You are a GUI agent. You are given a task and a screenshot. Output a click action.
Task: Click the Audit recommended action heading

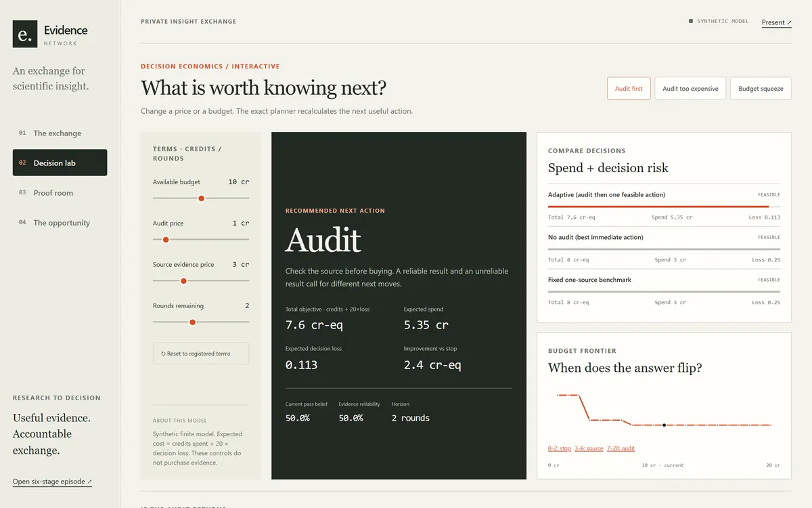[x=323, y=240]
